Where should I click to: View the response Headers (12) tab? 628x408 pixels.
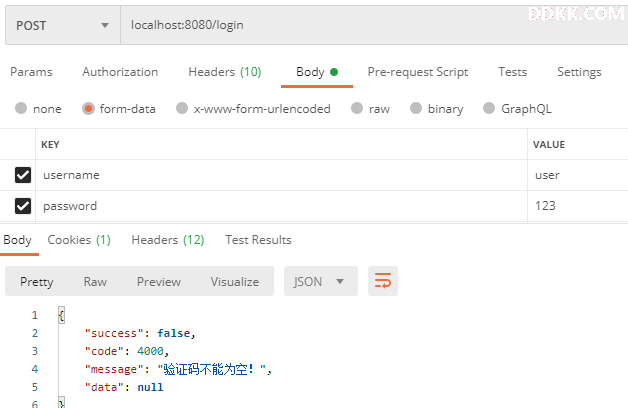coord(168,240)
